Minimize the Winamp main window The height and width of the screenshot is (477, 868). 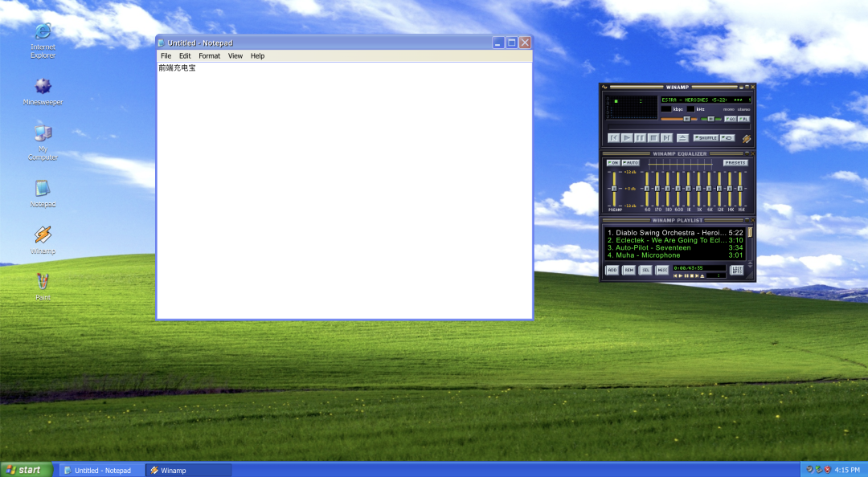pos(741,87)
